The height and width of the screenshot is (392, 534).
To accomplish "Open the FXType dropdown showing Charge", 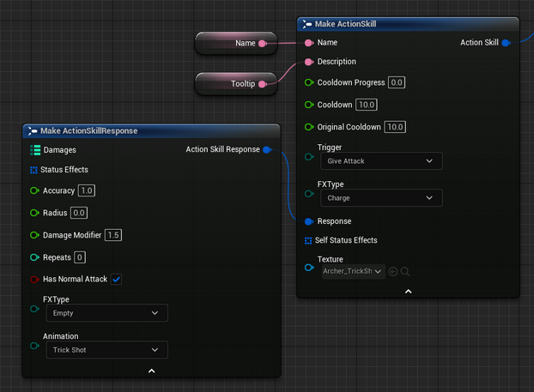I will (379, 198).
